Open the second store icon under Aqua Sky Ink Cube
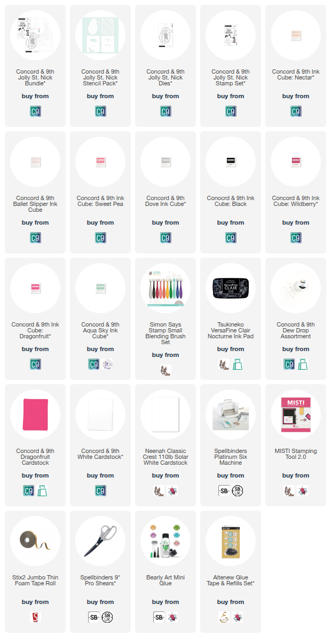Screen dimensions: 331x644 pyautogui.click(x=108, y=364)
